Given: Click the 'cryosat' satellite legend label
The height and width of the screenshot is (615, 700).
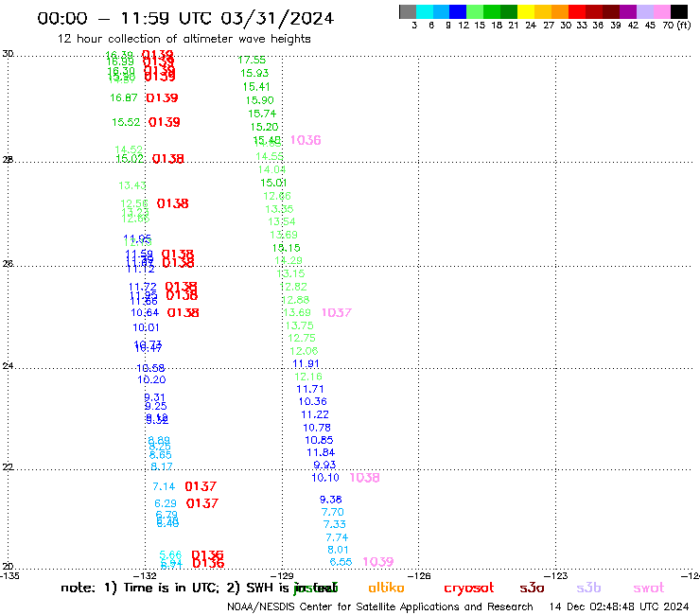Looking at the screenshot, I should tap(469, 589).
